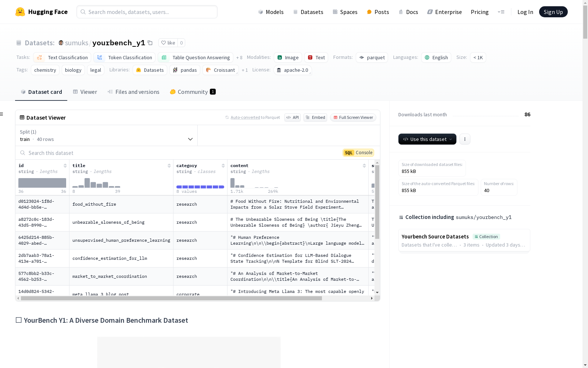Select the food_without_fire row title

tap(94, 204)
